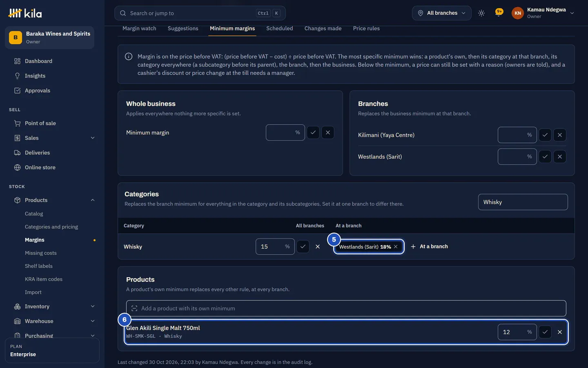Confirm Glen Akili Single Malt margin checkmark

click(545, 332)
